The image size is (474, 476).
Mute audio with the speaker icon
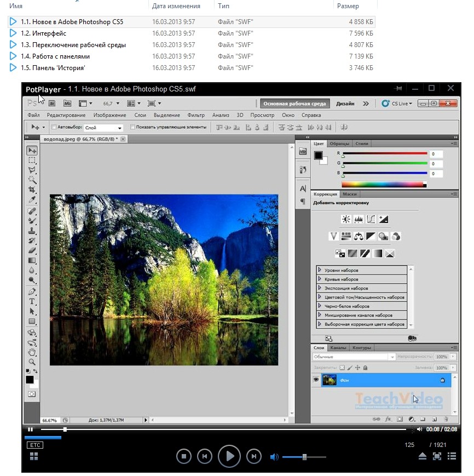274,457
